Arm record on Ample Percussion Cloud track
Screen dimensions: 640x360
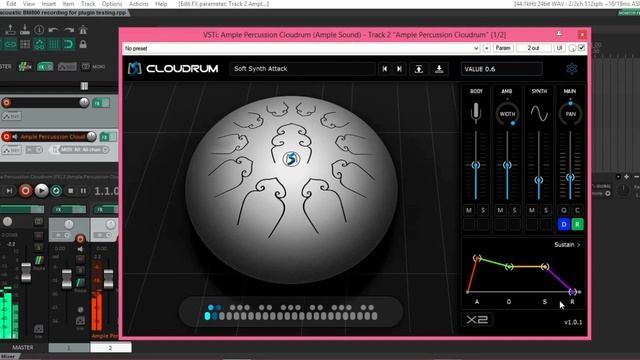pyautogui.click(x=6, y=137)
